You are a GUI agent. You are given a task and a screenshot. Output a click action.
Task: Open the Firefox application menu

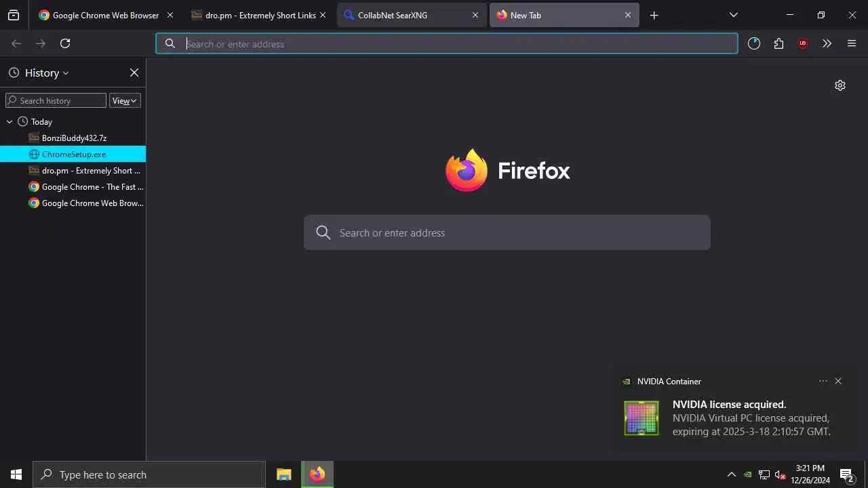tap(852, 43)
